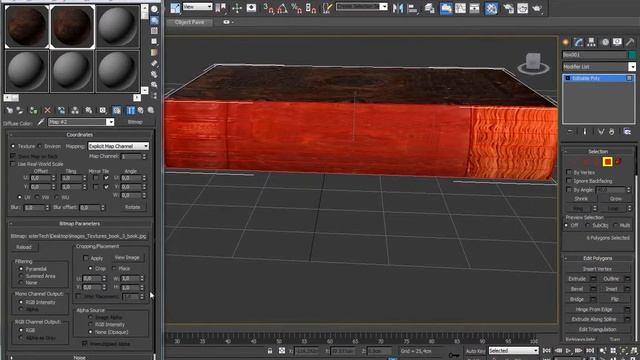
Task: Click the Align tool icon
Action: click(413, 8)
